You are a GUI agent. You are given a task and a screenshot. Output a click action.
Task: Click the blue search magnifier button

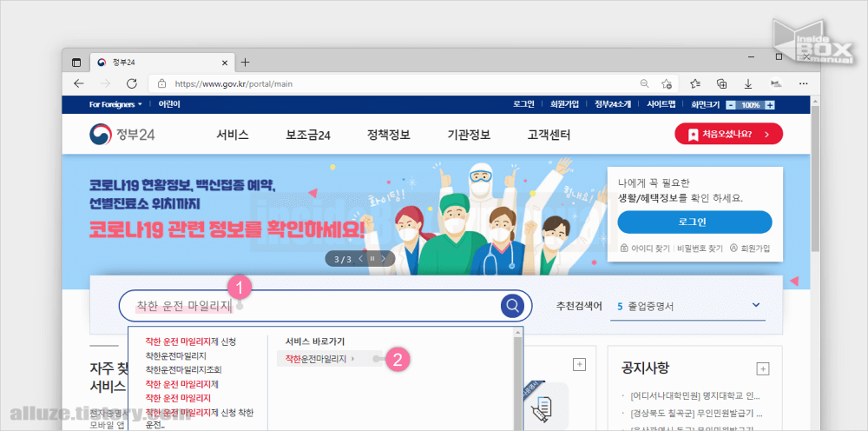click(513, 305)
